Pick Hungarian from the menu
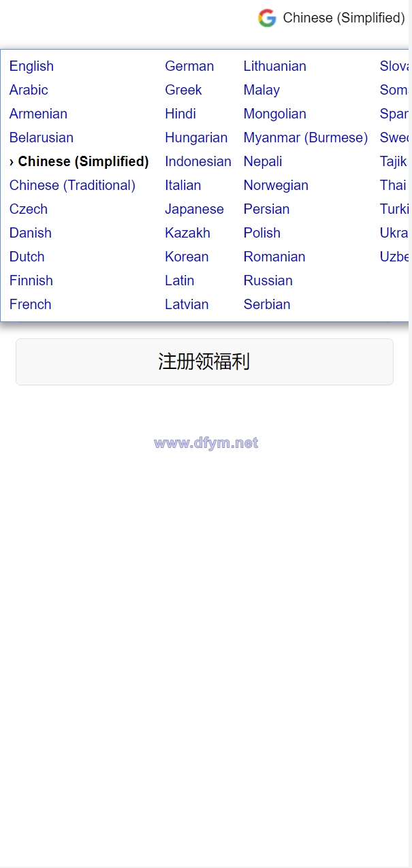 (x=196, y=138)
